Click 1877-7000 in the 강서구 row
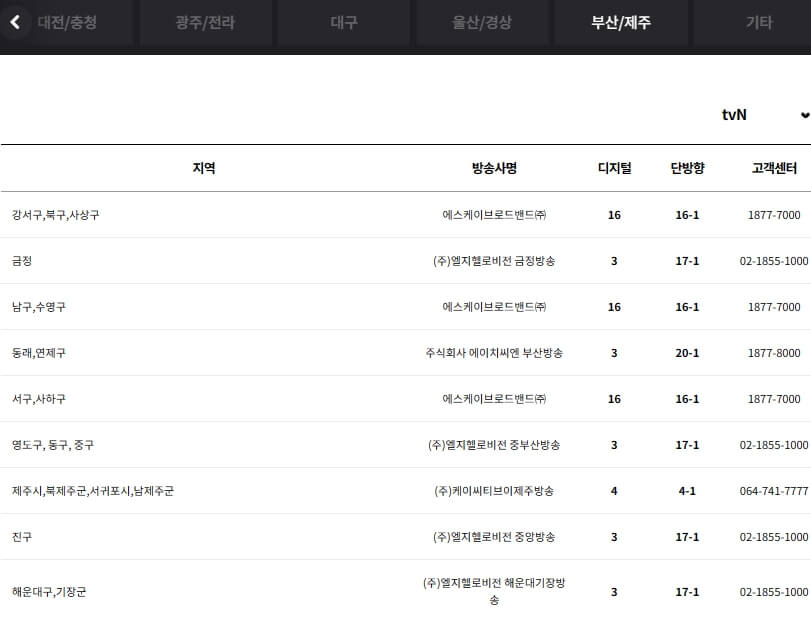The image size is (811, 617). coord(774,215)
